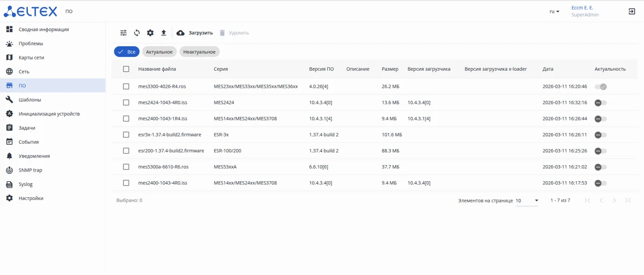Toggle Актуальность switch for mes2400-1043-1R4.iss
The image size is (644, 275).
tap(601, 118)
